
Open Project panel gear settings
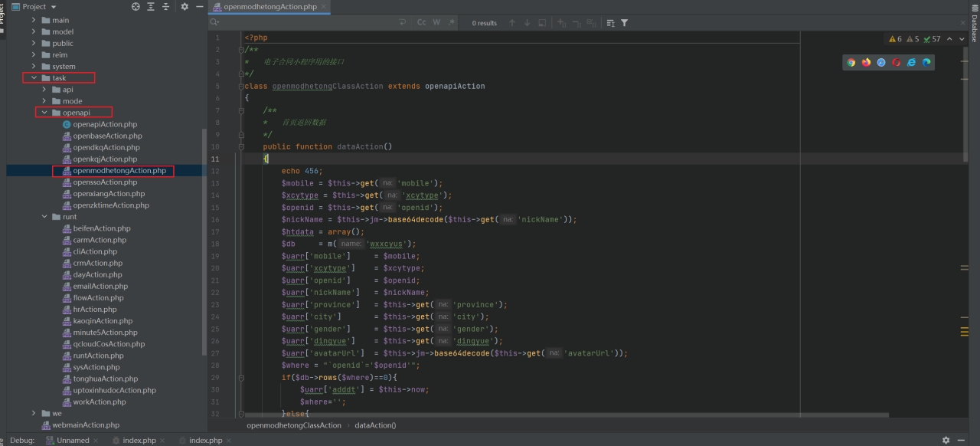[185, 7]
